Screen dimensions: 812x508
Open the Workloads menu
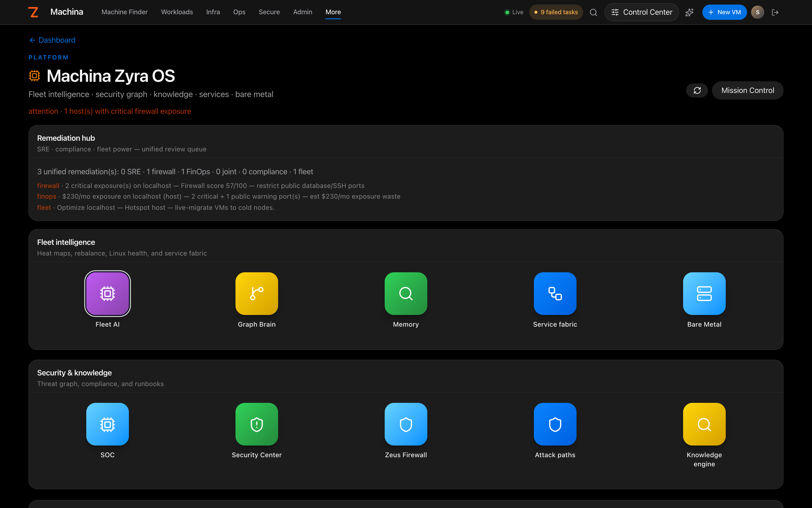click(x=177, y=12)
